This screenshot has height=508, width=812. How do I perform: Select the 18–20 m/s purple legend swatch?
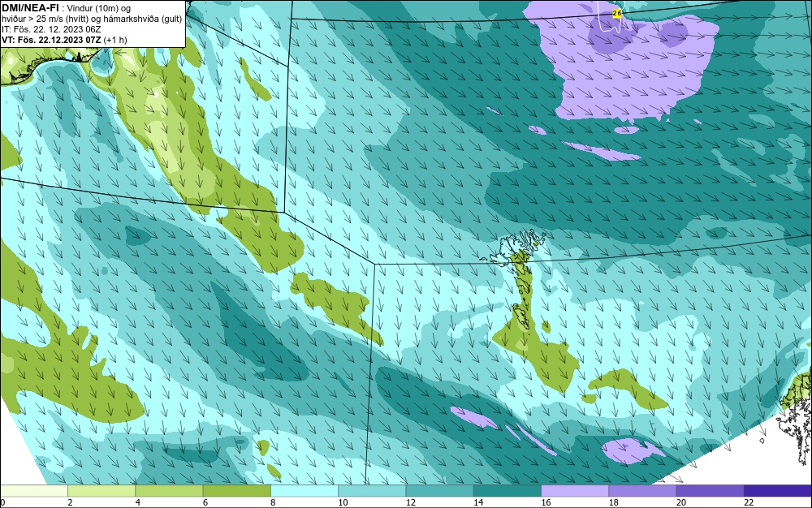coord(642,491)
